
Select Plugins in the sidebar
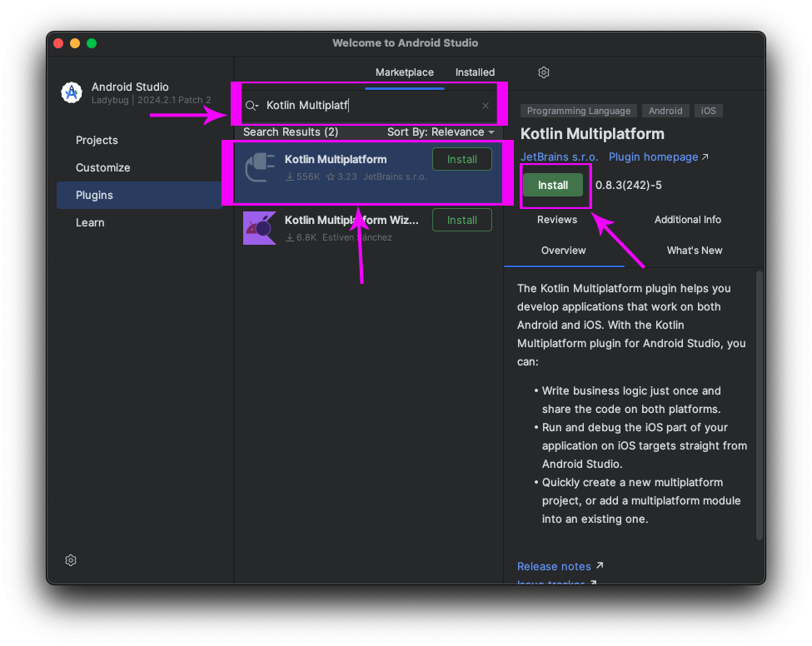[x=140, y=195]
